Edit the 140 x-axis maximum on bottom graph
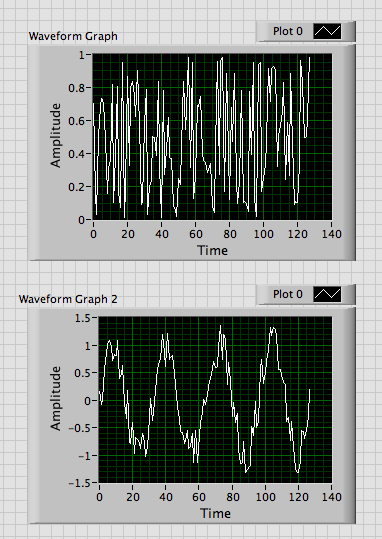382x539 pixels. point(331,497)
